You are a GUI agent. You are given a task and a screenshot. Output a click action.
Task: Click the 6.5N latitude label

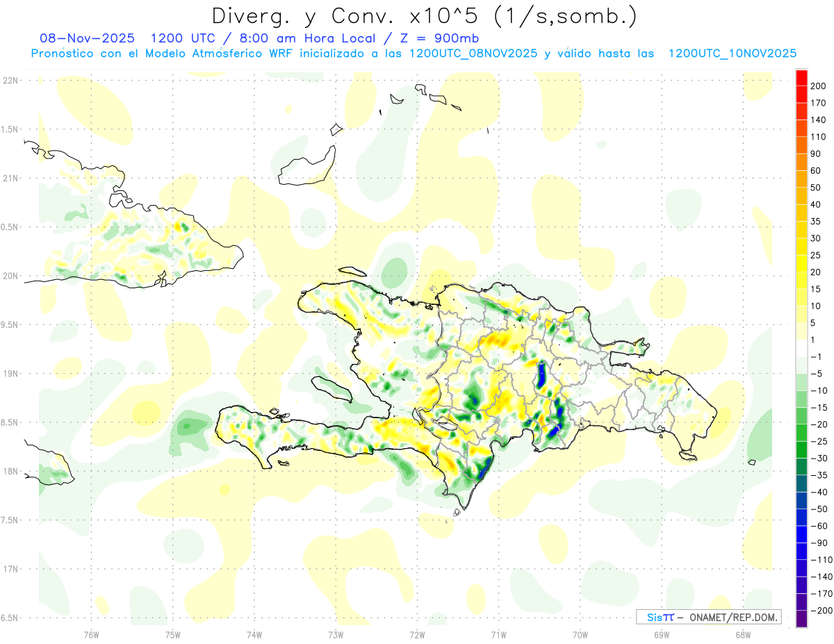coord(10,618)
